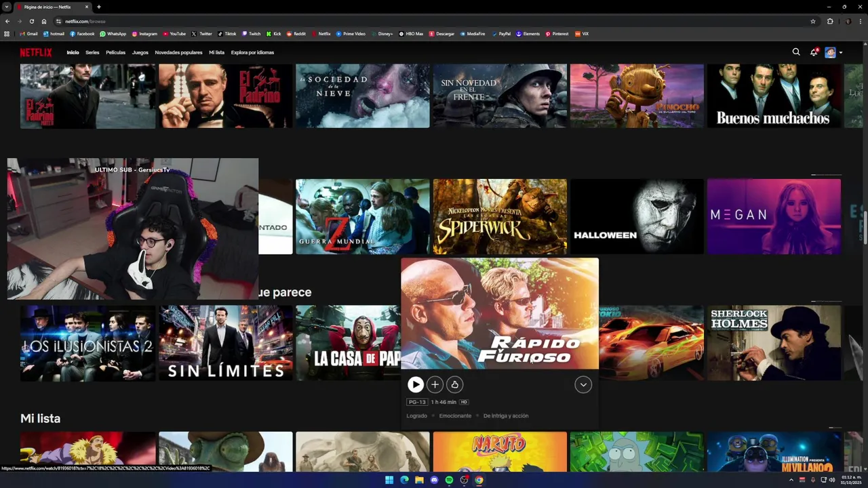Click the Netflix logo

click(x=36, y=52)
